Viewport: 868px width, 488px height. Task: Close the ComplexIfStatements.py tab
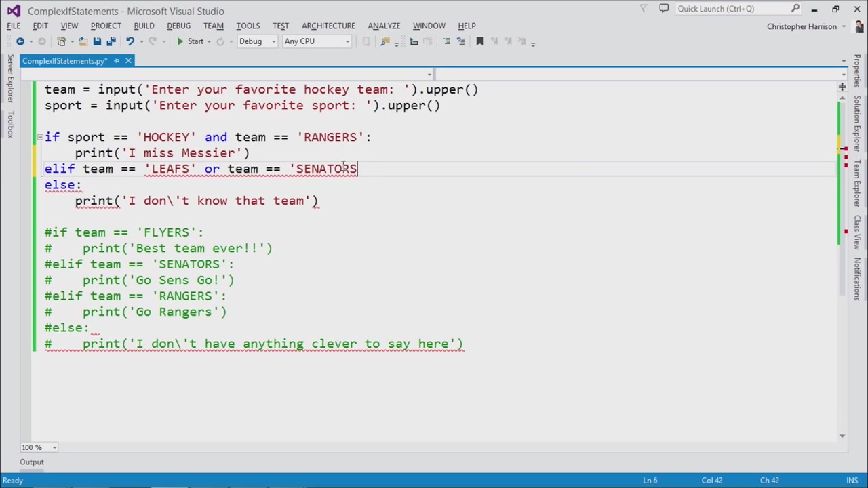(x=128, y=61)
